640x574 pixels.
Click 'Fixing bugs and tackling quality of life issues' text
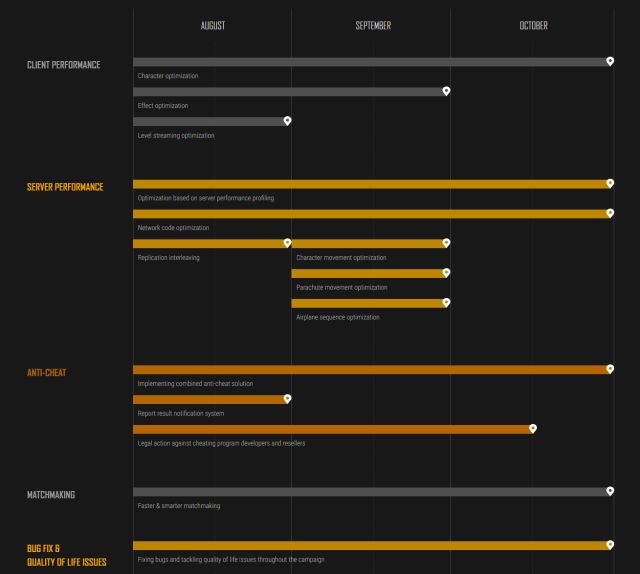(x=197, y=560)
